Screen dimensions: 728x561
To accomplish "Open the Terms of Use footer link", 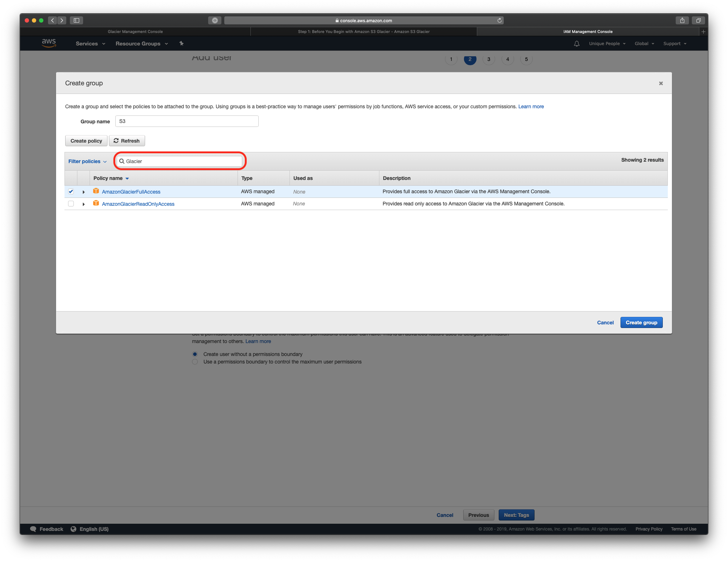I will pos(684,529).
